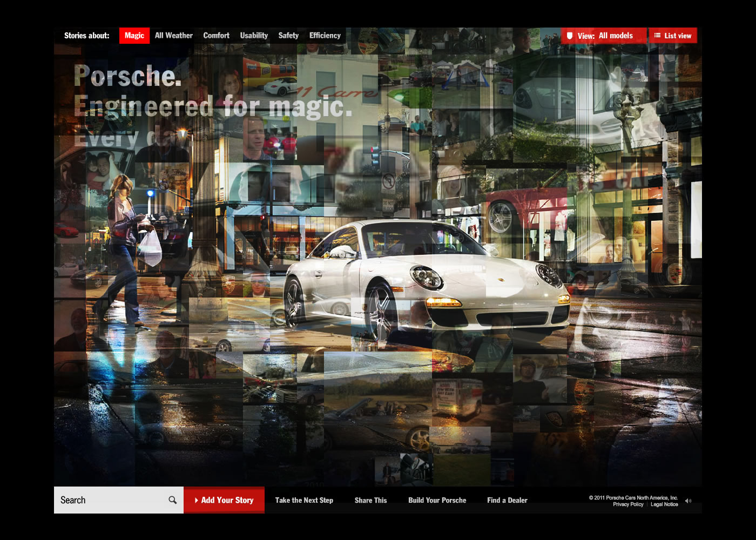756x540 pixels.
Task: Filter stories by Efficiency
Action: 325,36
